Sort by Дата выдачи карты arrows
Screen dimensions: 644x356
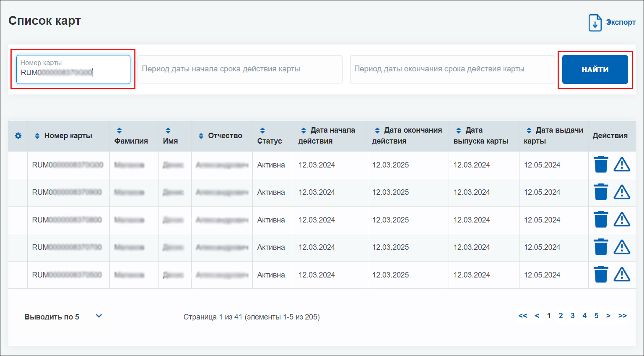click(x=529, y=131)
